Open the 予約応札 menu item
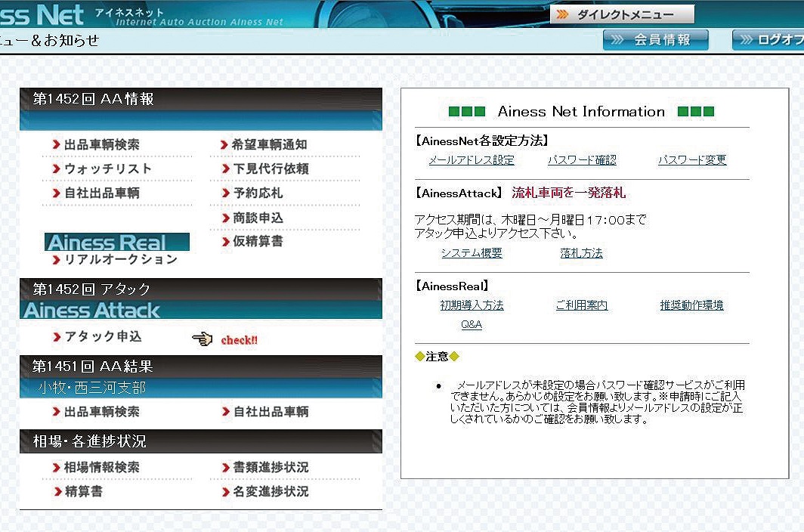Image resolution: width=804 pixels, height=532 pixels. pyautogui.click(x=252, y=193)
